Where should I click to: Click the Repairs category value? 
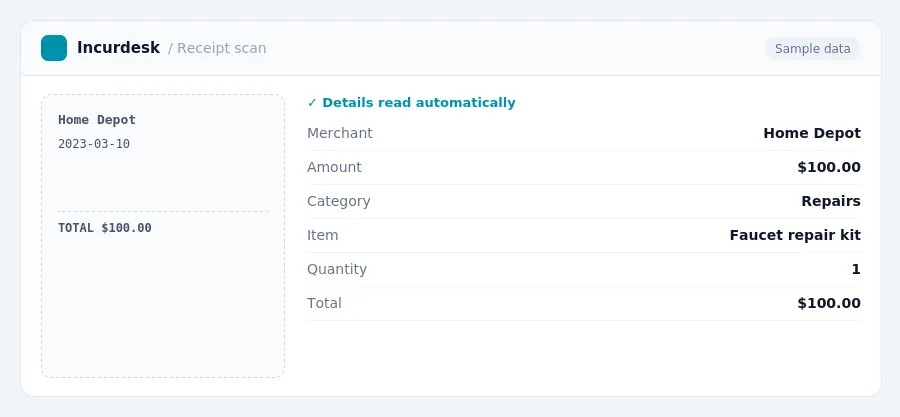[831, 201]
